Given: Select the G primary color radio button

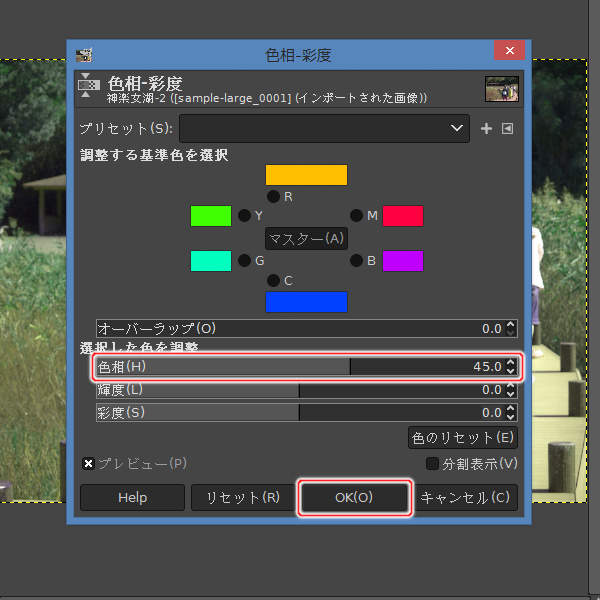Looking at the screenshot, I should point(245,261).
